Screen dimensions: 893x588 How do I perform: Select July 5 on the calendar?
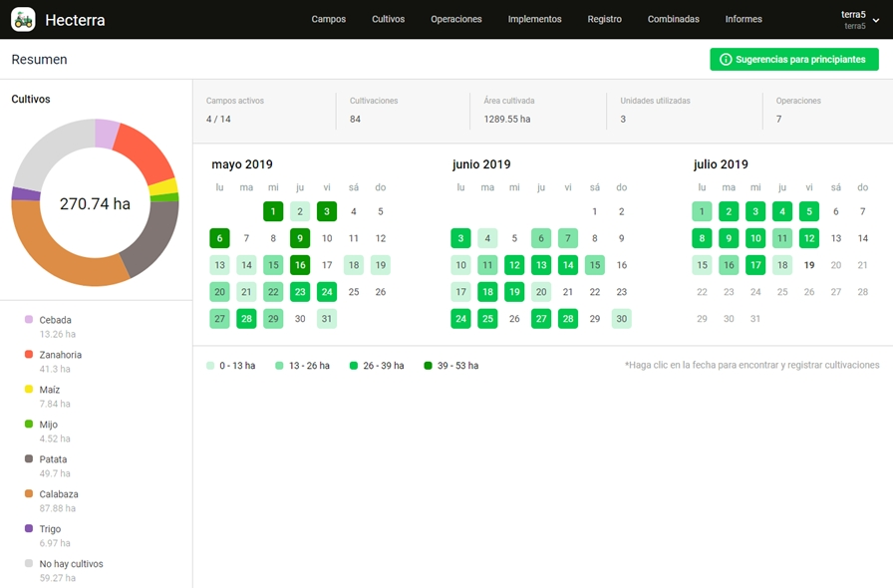(x=809, y=211)
